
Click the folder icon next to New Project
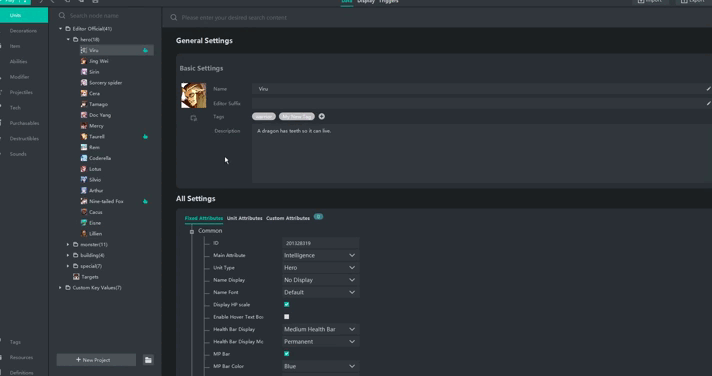[x=148, y=360]
